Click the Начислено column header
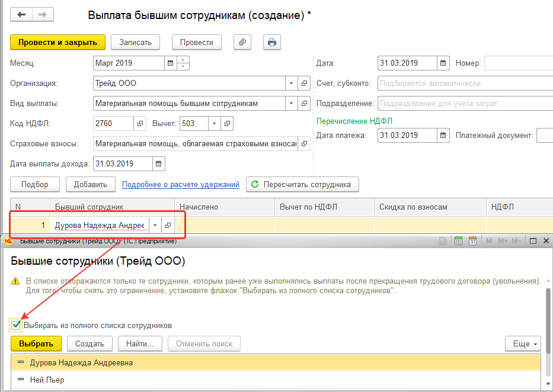This screenshot has width=553, height=392. (225, 207)
